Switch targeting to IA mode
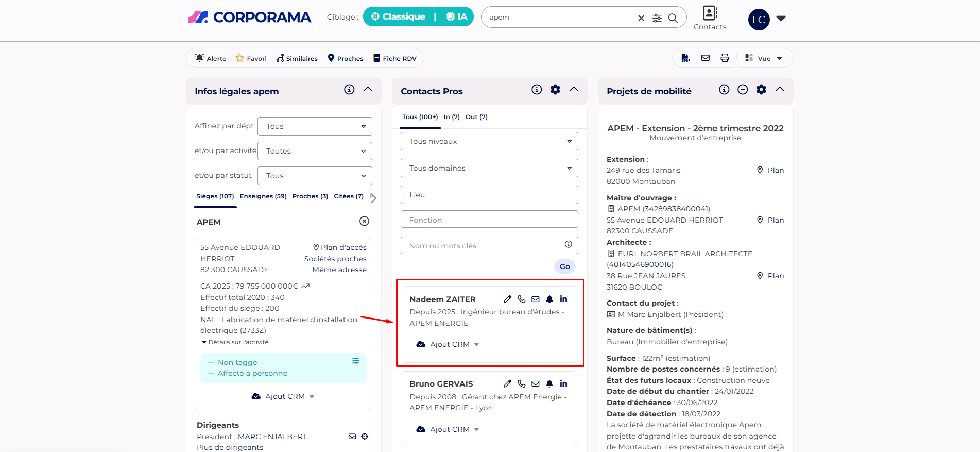 (x=456, y=16)
